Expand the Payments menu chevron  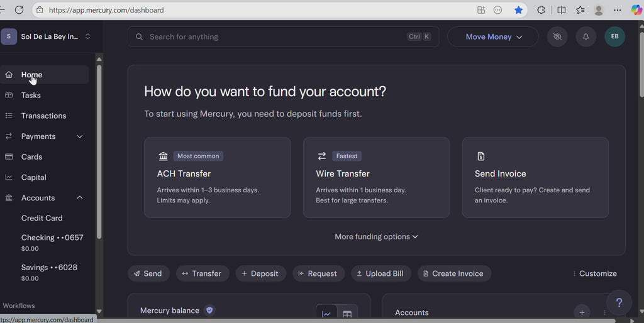coord(80,136)
